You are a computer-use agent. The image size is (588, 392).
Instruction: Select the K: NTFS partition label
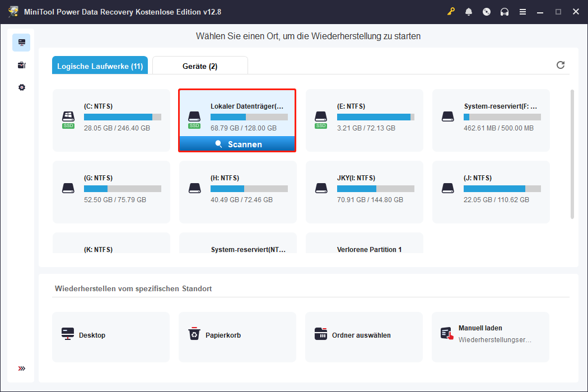click(x=98, y=249)
